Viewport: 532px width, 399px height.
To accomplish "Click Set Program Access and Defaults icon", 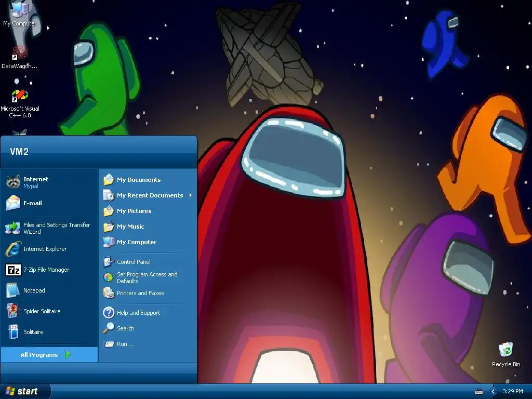I will pos(109,277).
